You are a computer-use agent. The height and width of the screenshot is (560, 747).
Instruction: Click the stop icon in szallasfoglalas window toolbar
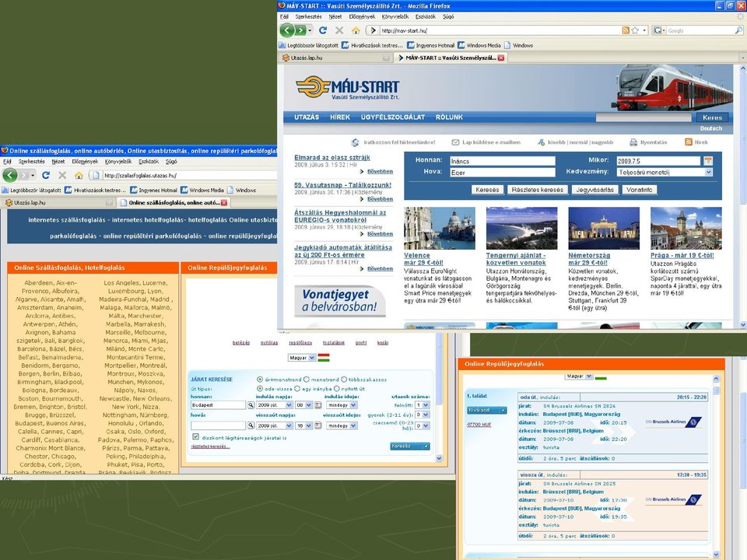pos(62,175)
